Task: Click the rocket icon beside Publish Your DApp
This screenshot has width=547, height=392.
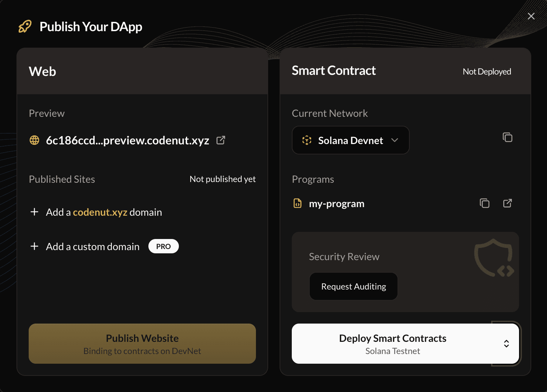Action: point(24,26)
